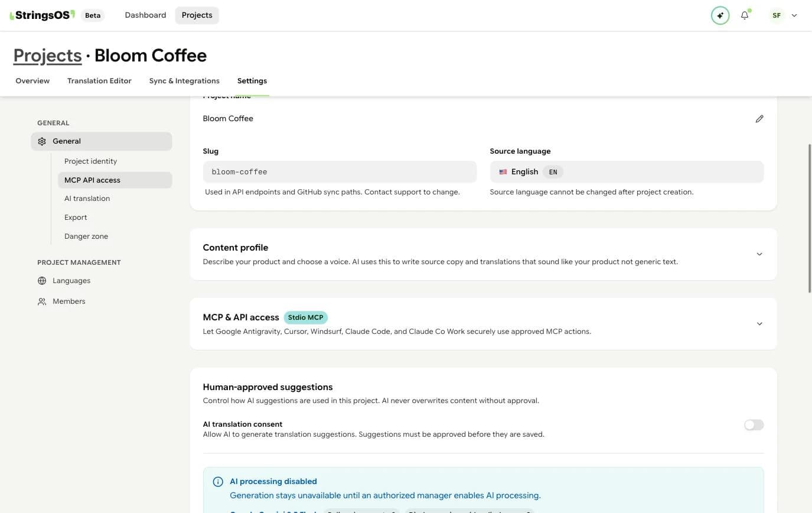
Task: Select General in settings sidebar
Action: click(102, 141)
